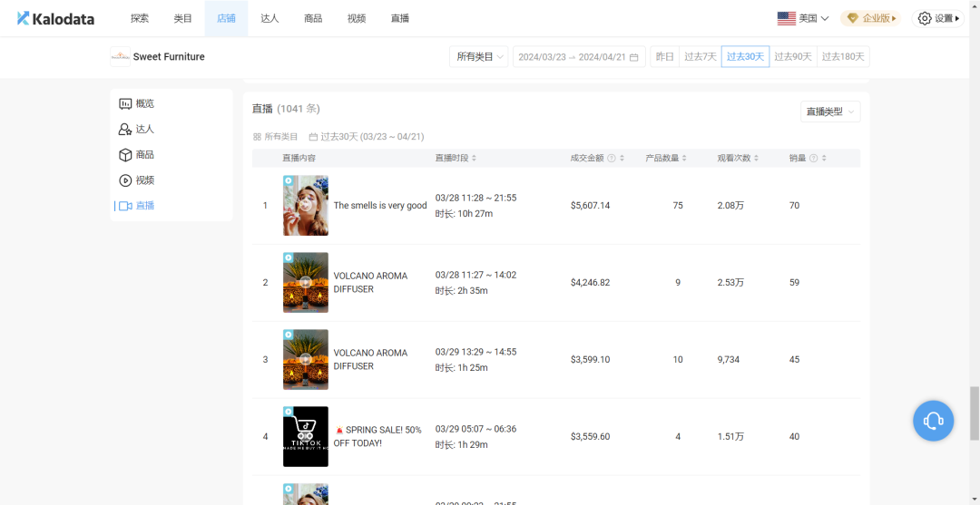Select the 店铺 navigation tab
Viewport: 980px width, 505px height.
(x=226, y=19)
